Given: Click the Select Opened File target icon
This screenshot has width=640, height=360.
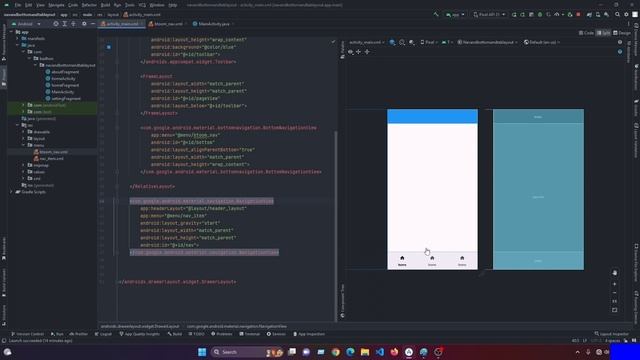Looking at the screenshot, I should pyautogui.click(x=56, y=24).
